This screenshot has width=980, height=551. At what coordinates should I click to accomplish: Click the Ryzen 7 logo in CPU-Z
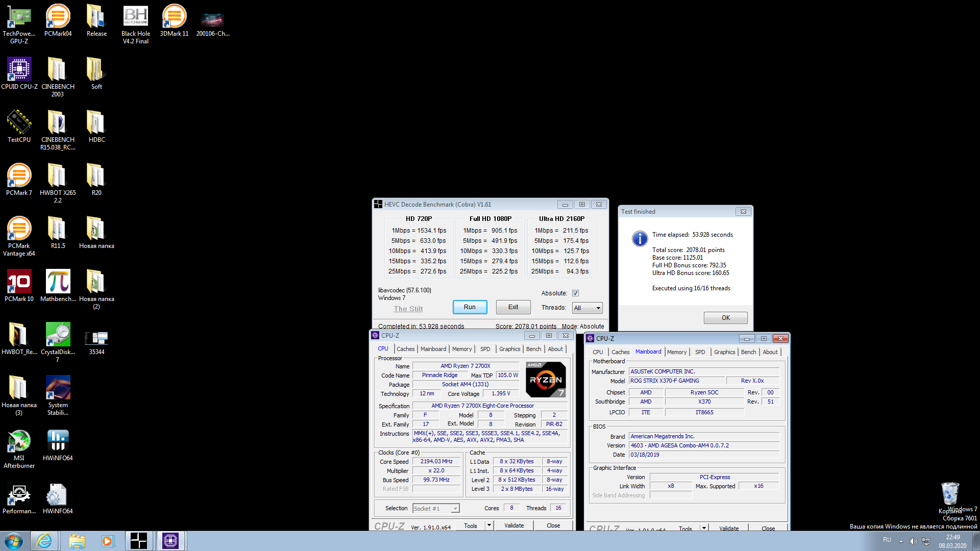click(546, 380)
